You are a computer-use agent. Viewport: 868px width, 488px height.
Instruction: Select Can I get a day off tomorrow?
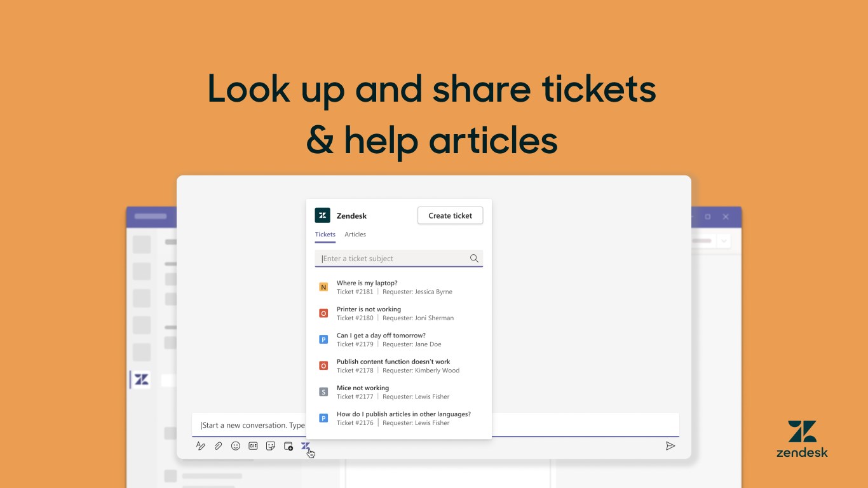pyautogui.click(x=398, y=339)
